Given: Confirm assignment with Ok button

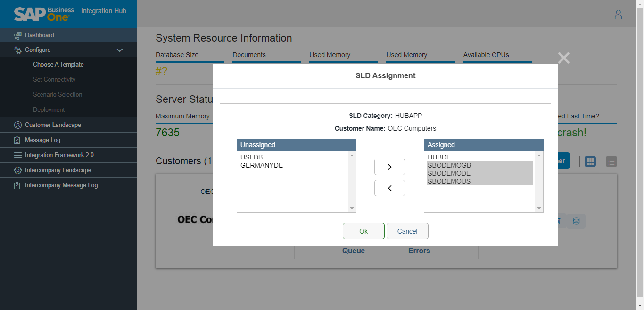Looking at the screenshot, I should (363, 231).
